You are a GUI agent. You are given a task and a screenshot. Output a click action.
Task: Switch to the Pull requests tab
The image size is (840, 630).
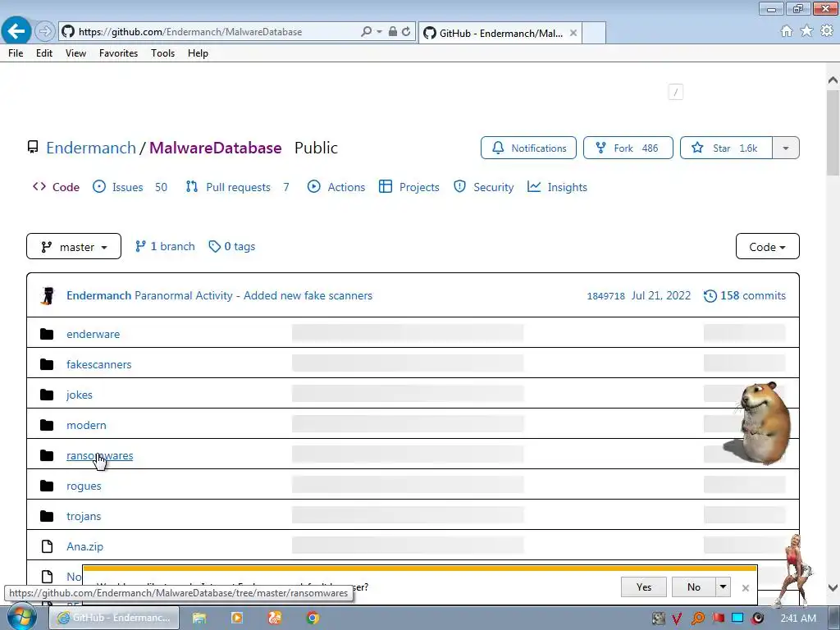pyautogui.click(x=238, y=187)
